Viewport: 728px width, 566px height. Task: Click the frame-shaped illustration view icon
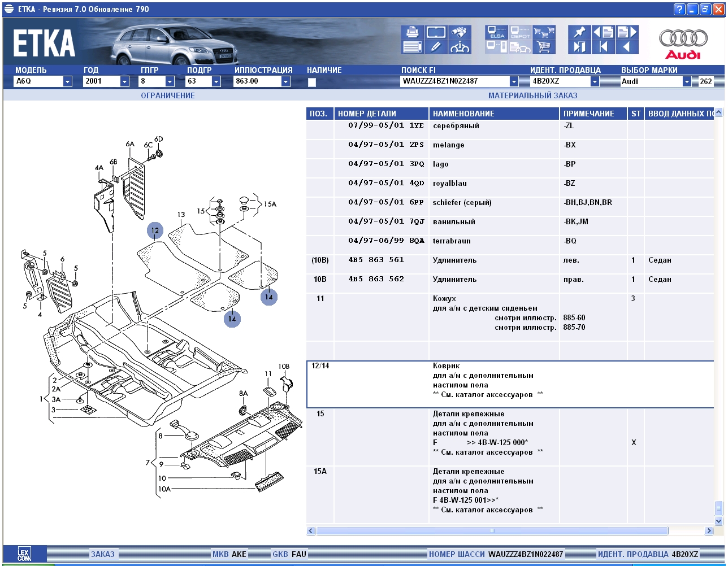click(436, 32)
